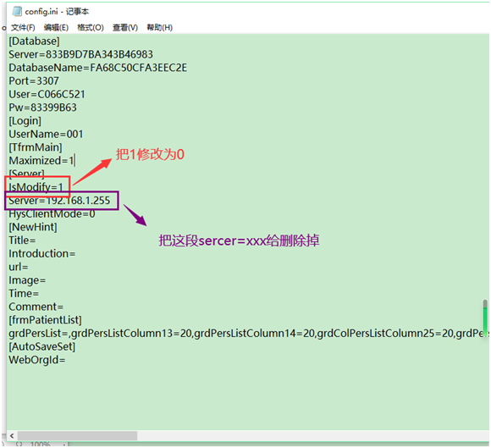491x448 pixels.
Task: Open the 文件(F) menu
Action: tap(23, 28)
